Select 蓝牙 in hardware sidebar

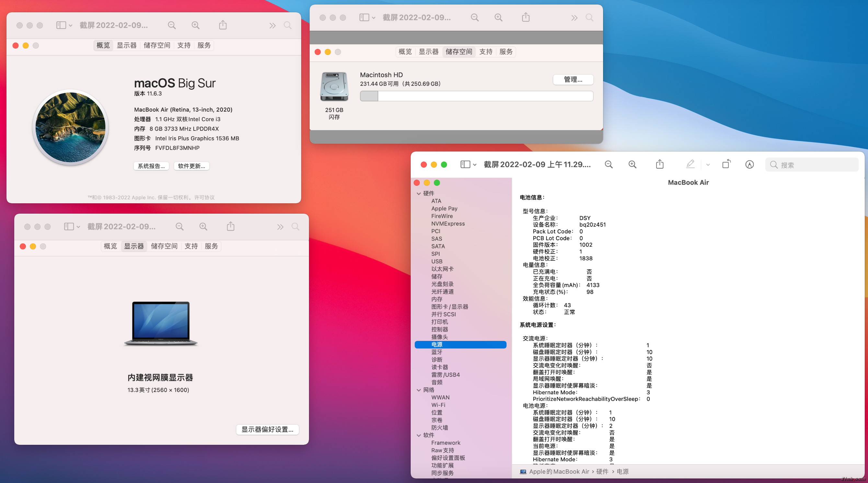coord(437,352)
